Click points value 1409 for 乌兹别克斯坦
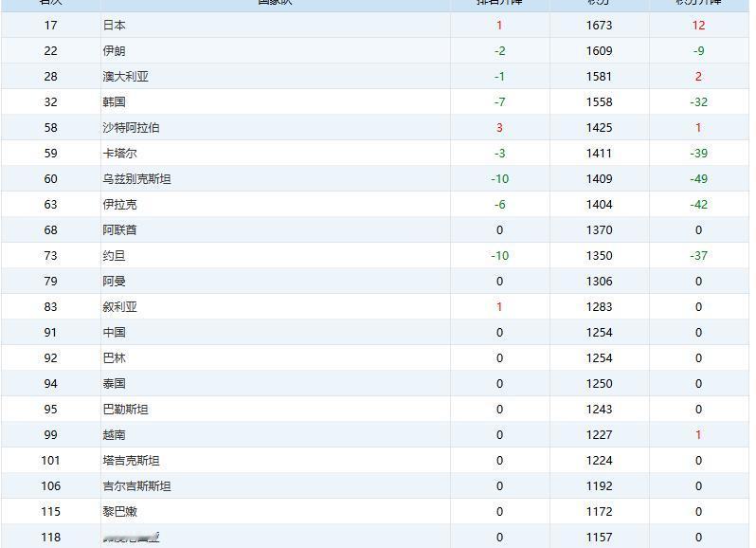Viewport: 756px width, 548px height. (x=600, y=179)
